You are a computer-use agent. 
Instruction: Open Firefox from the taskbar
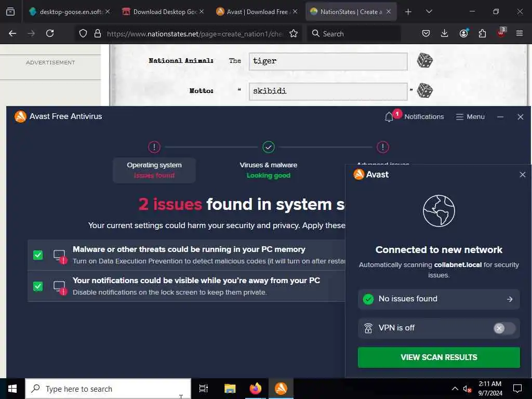coord(256,389)
